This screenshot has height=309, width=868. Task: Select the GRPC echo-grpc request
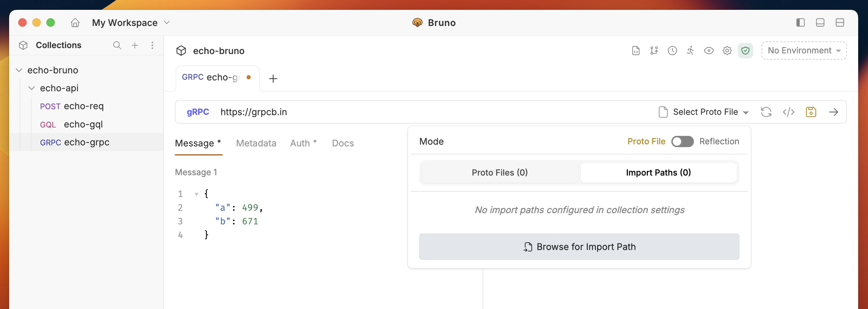point(86,142)
